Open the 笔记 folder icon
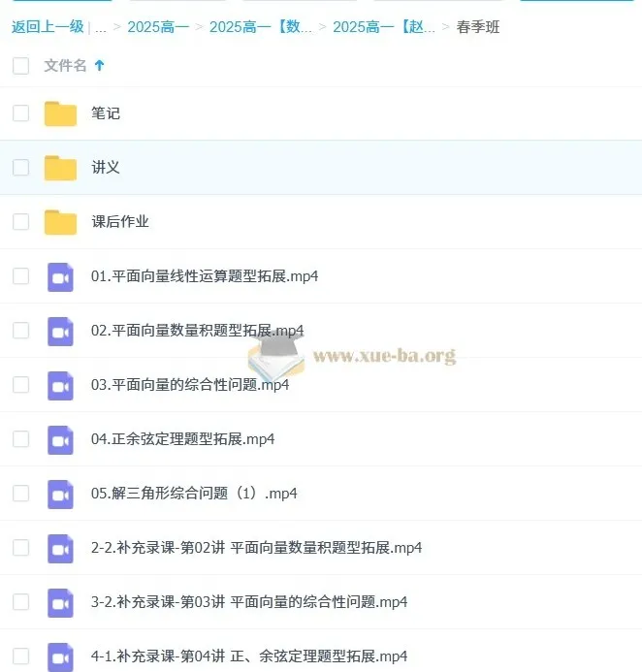This screenshot has width=642, height=672. point(60,113)
